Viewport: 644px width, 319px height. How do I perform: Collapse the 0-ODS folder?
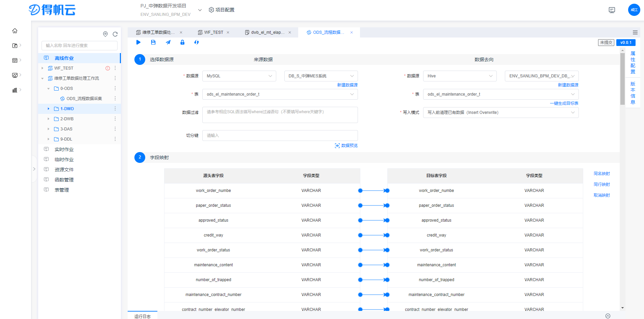click(x=49, y=89)
